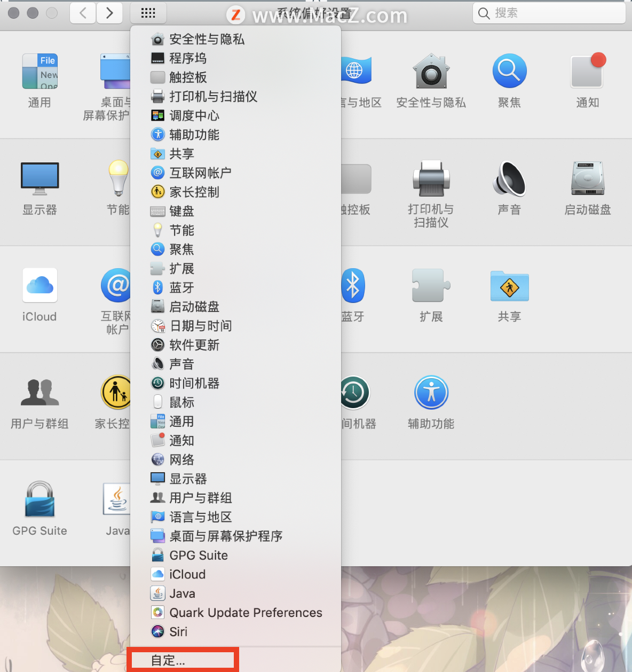Choose 启动磁盘 from the dropdown menu
Screen dimensions: 632x672
coord(235,307)
